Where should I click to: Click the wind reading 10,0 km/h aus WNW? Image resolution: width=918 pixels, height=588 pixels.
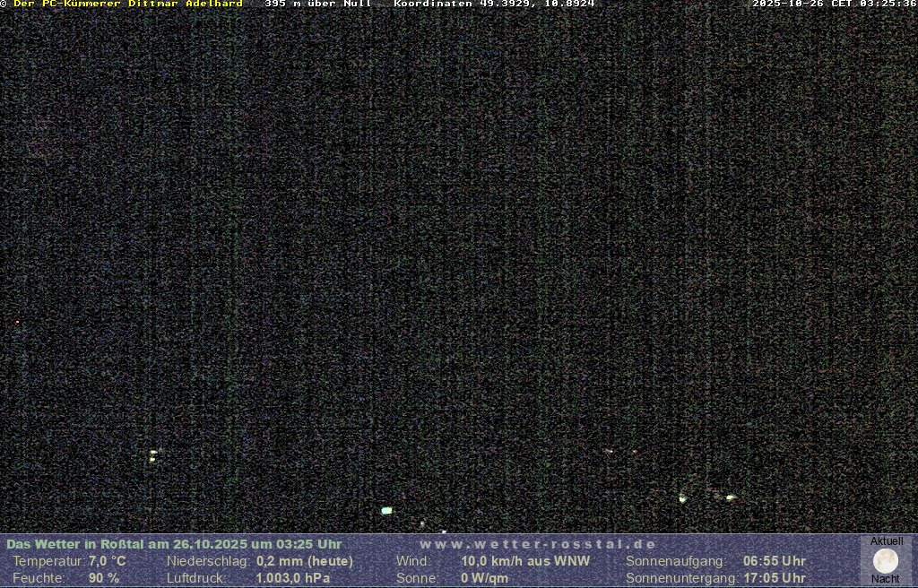pyautogui.click(x=525, y=561)
